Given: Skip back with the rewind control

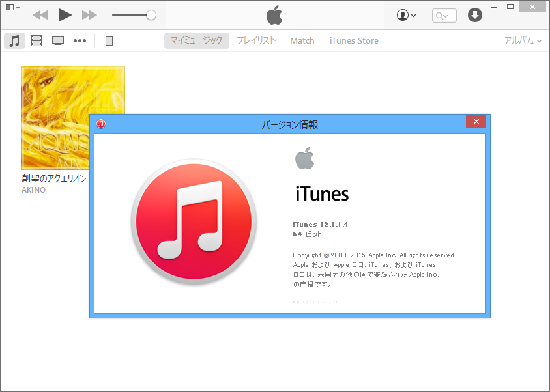Looking at the screenshot, I should (40, 14).
